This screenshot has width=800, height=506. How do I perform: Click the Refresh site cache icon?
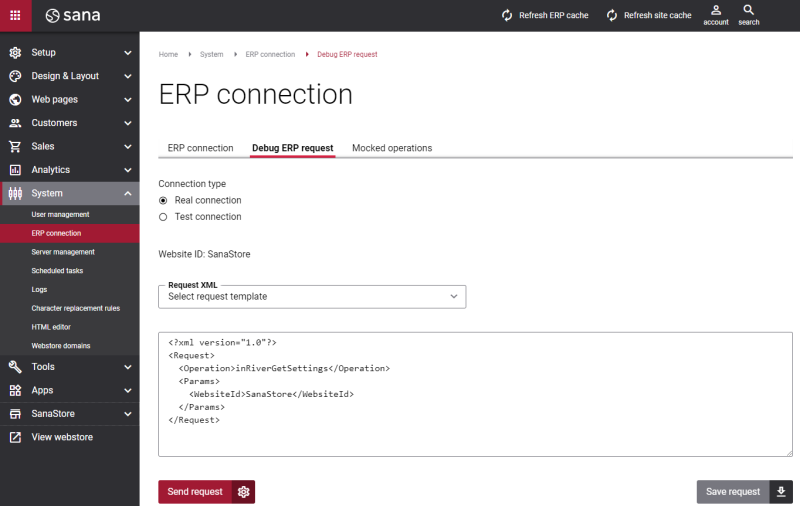point(612,15)
